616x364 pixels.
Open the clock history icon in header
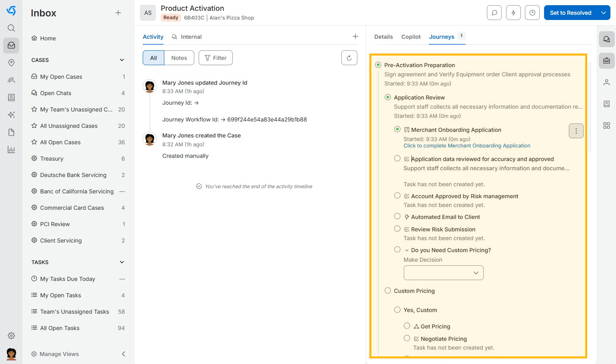(532, 13)
